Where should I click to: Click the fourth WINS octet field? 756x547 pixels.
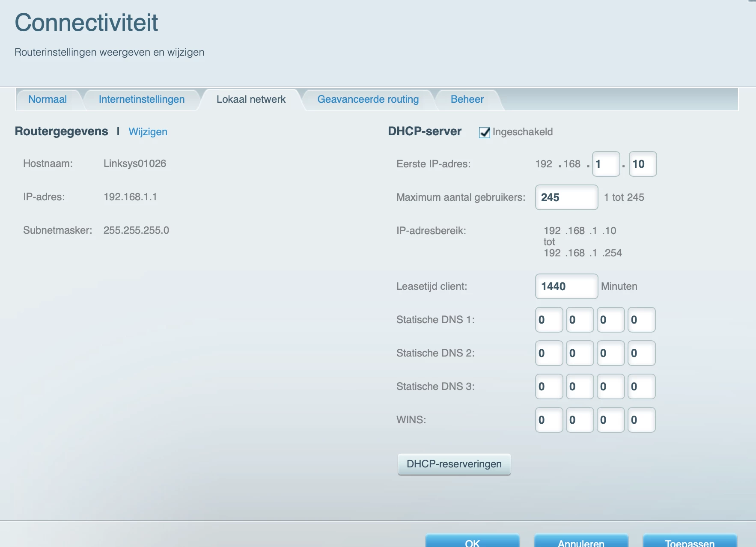point(641,420)
